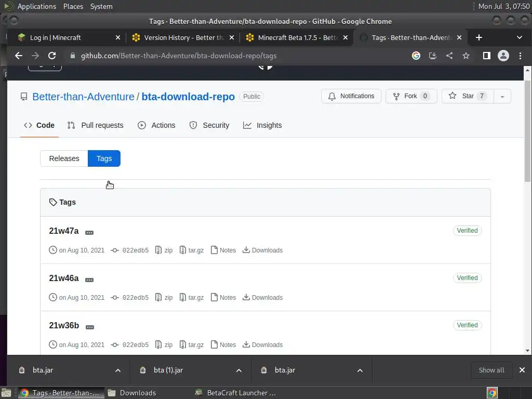Close the Version History tab
Screen dimensions: 532x399
231,37
